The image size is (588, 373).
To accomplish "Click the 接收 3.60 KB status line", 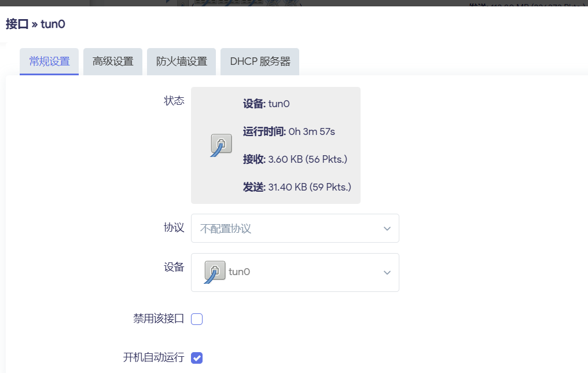I will 295,159.
